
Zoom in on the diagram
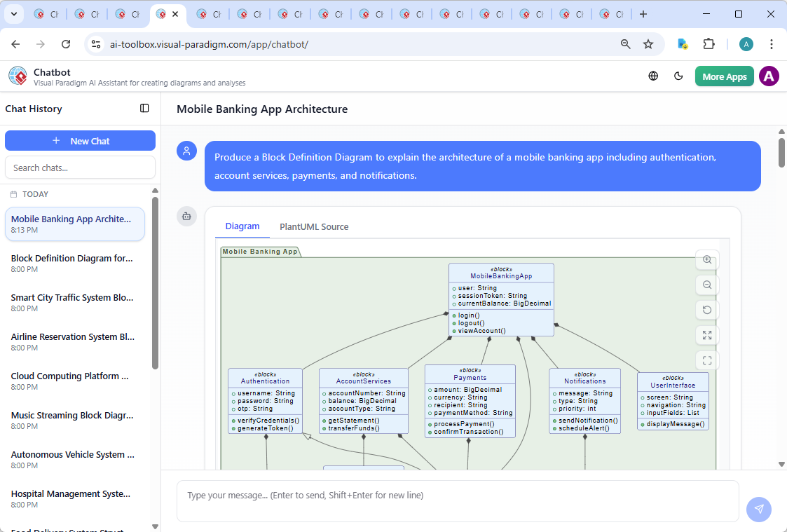click(706, 260)
